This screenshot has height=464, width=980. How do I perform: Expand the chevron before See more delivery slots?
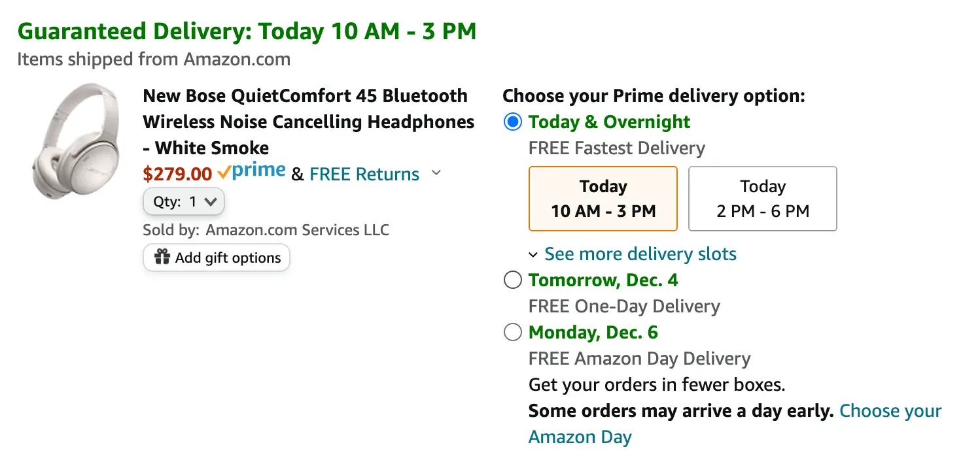click(533, 254)
